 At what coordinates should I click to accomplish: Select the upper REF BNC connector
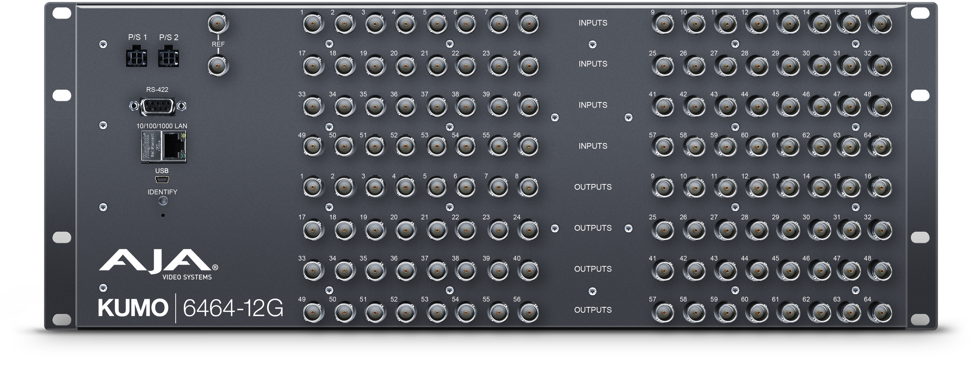218,24
